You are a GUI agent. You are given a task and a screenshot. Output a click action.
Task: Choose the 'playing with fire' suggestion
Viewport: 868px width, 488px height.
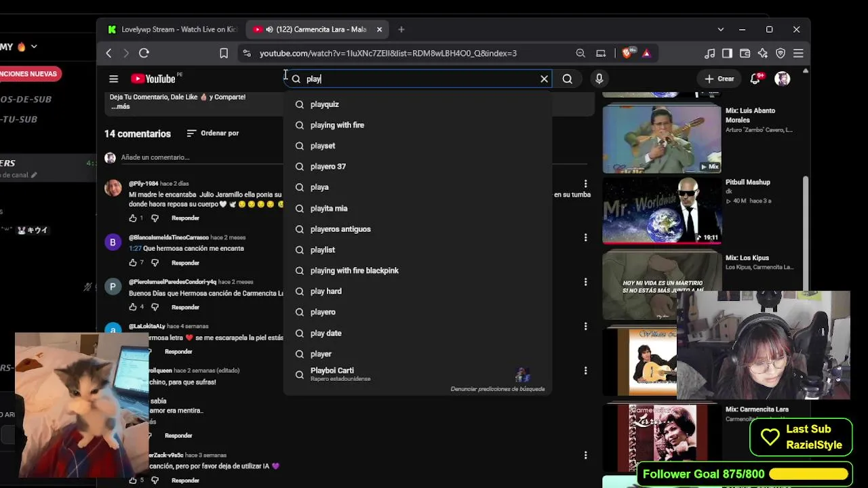coord(418,125)
